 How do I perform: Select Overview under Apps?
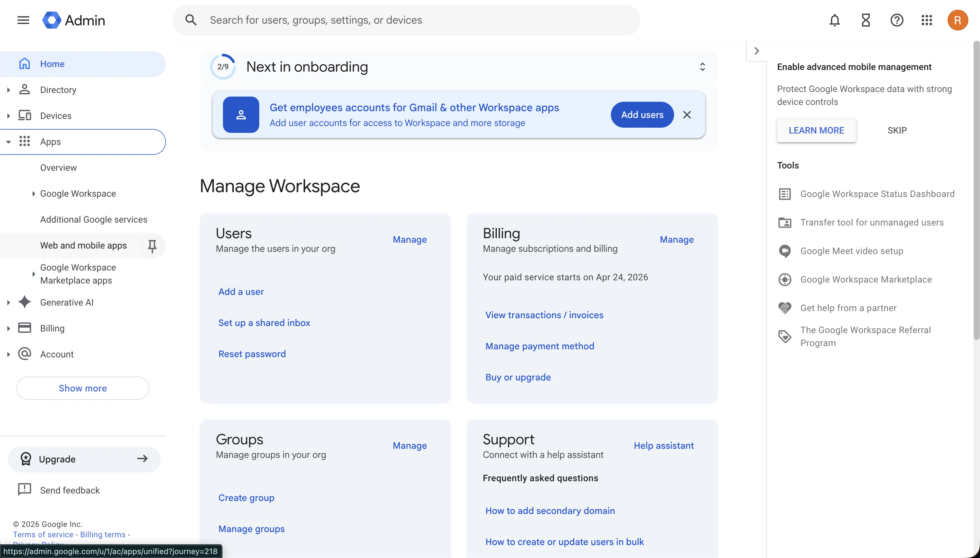58,168
